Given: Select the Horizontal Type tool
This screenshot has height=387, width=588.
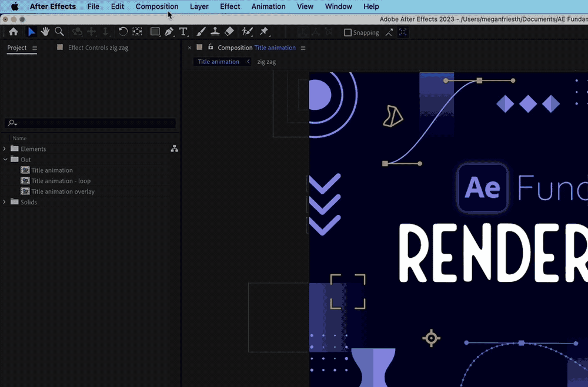Looking at the screenshot, I should point(183,32).
